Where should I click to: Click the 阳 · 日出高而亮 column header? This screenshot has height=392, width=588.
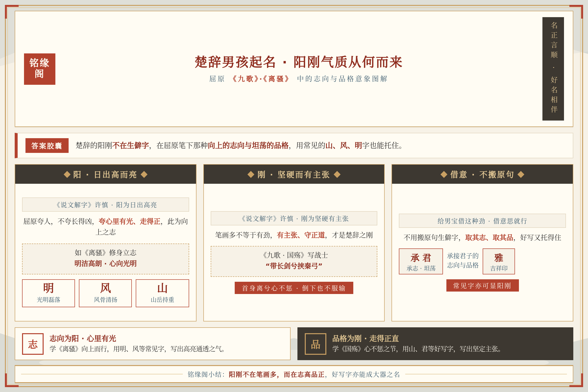click(106, 174)
